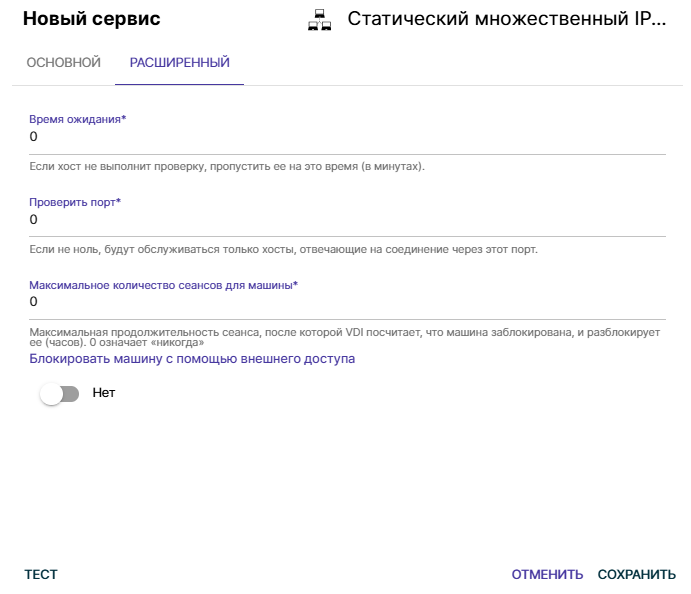Click the Время ожидания label
This screenshot has width=691, height=594.
(78, 119)
